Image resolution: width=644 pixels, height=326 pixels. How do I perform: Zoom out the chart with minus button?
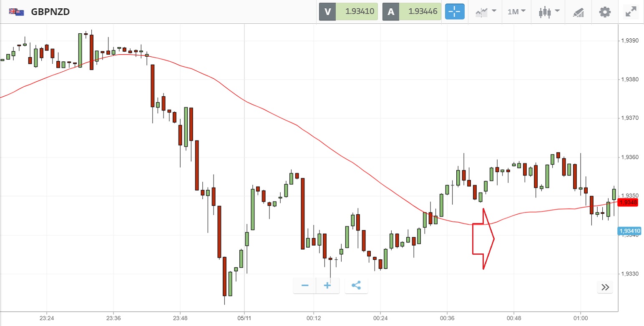305,286
